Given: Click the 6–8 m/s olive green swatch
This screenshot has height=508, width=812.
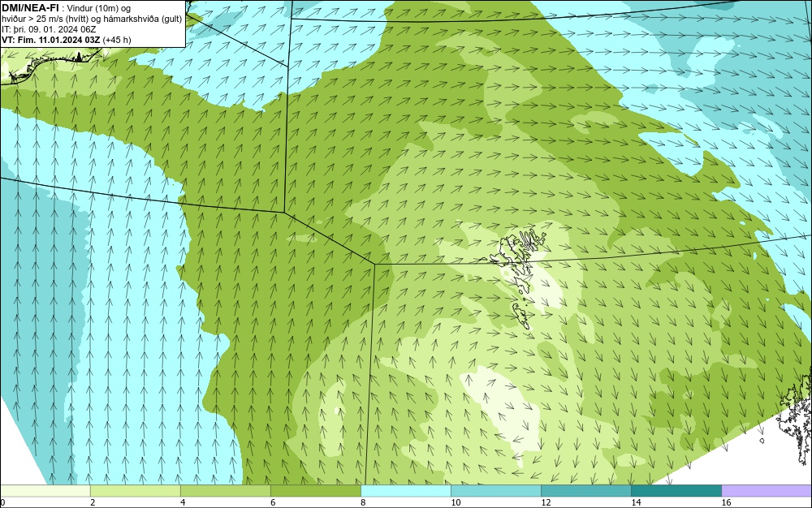Looking at the screenshot, I should click(315, 490).
